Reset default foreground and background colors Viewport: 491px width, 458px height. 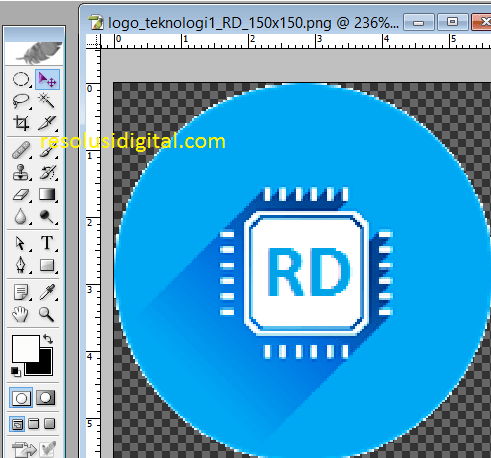(15, 371)
